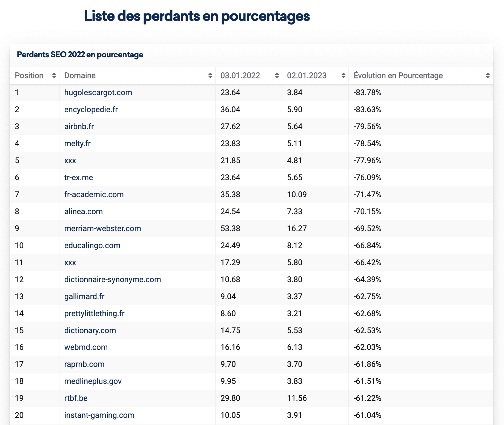This screenshot has width=504, height=425.
Task: Click the educalingo.com link
Action: 92,245
